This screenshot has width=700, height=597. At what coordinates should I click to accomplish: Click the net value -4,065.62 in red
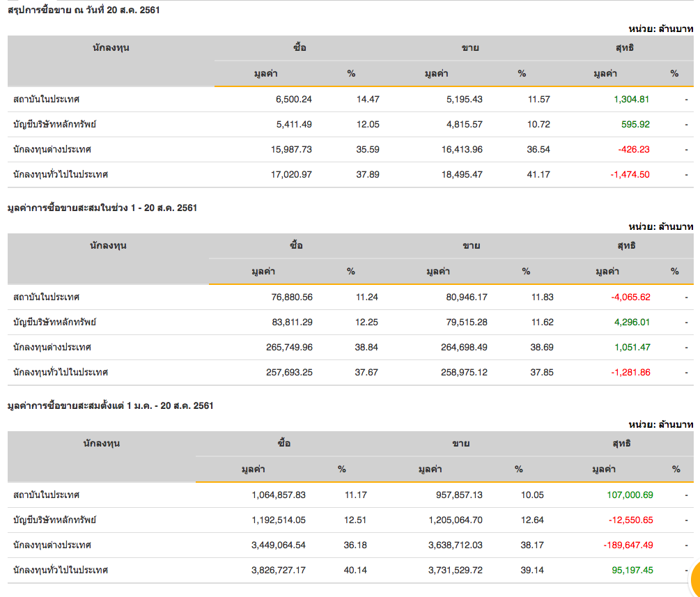click(630, 297)
